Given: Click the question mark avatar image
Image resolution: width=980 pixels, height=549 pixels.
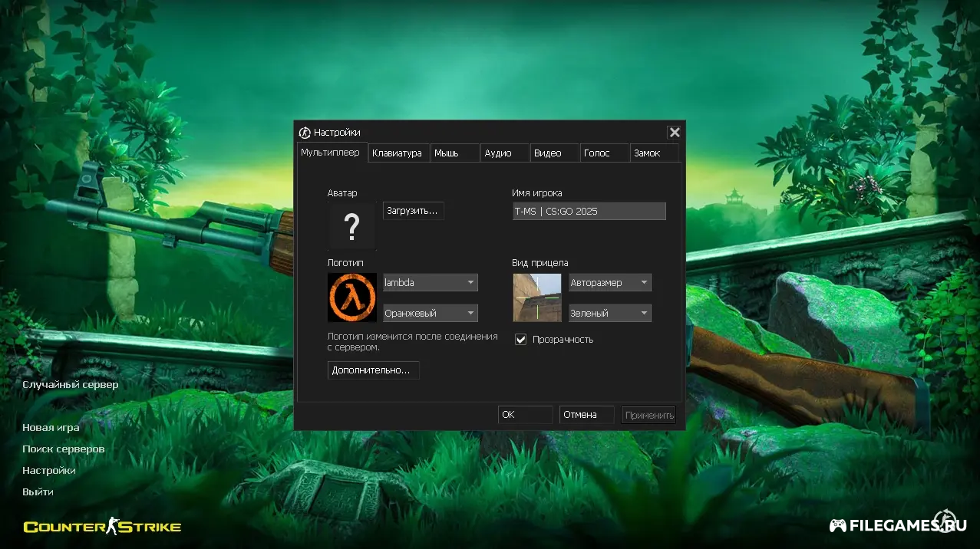Looking at the screenshot, I should point(352,226).
